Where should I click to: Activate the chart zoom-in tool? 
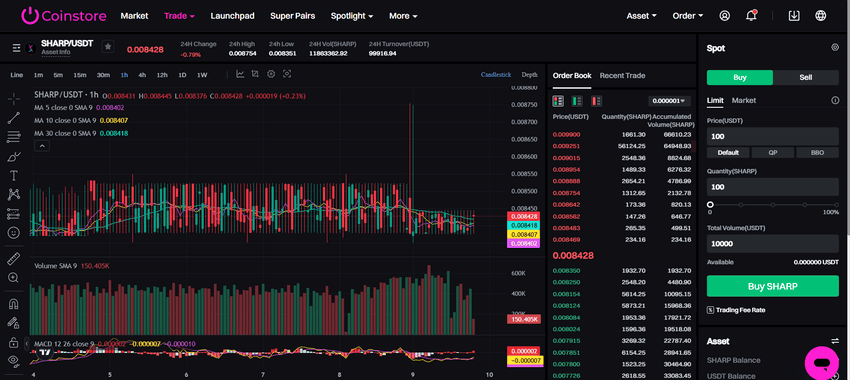(x=14, y=278)
